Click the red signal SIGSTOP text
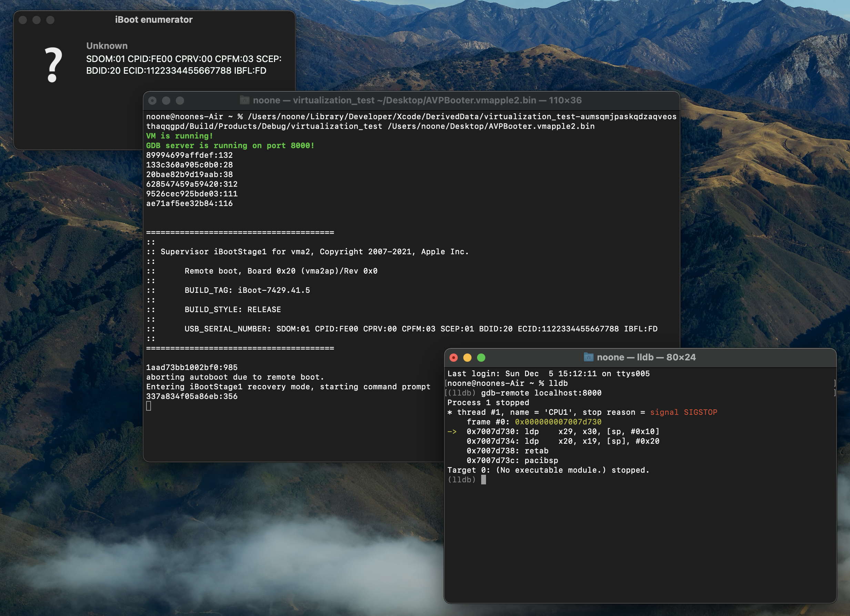The width and height of the screenshot is (850, 616). click(x=683, y=412)
